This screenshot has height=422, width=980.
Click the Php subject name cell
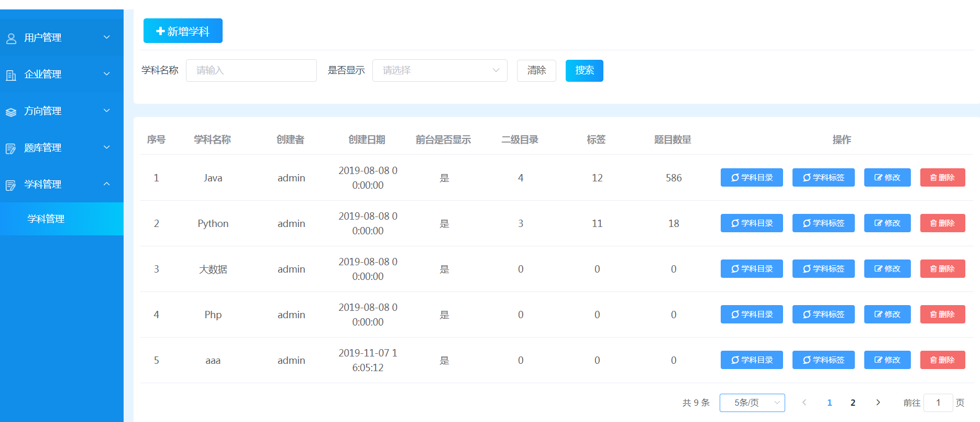pyautogui.click(x=213, y=315)
